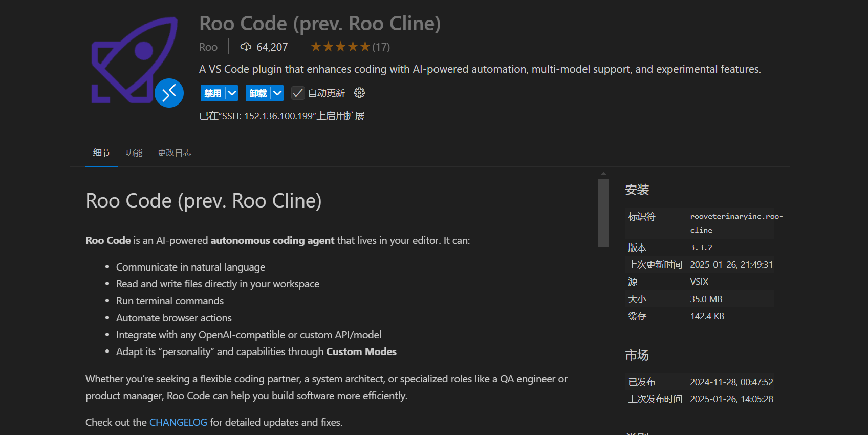
Task: Click the (17) review count
Action: pos(381,47)
